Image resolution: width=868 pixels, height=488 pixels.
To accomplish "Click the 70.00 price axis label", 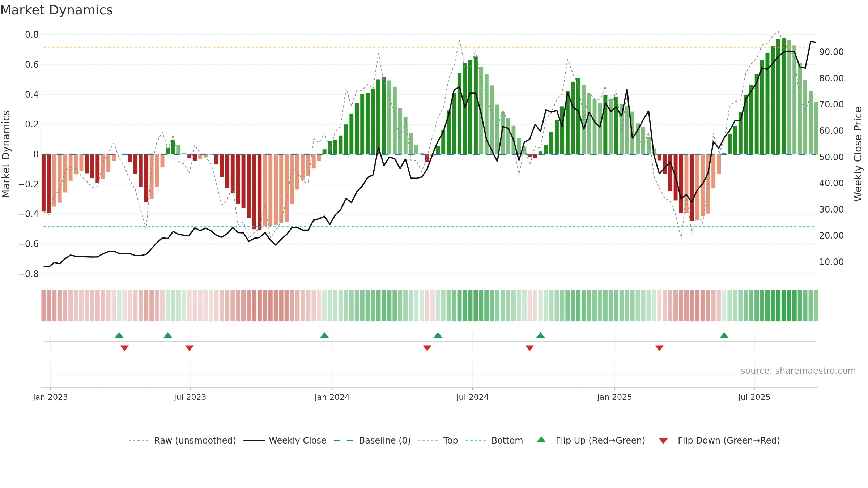I will point(831,104).
